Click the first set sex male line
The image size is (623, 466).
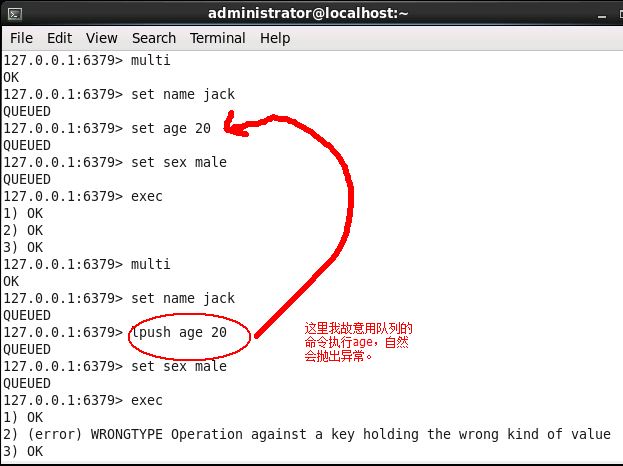point(115,162)
